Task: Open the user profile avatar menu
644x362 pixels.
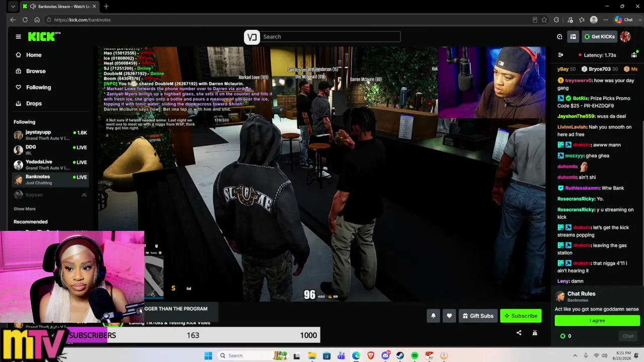Action: coord(625,37)
